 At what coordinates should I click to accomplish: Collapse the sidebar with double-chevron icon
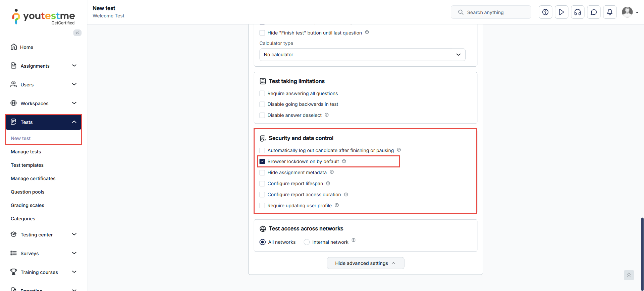pos(77,33)
